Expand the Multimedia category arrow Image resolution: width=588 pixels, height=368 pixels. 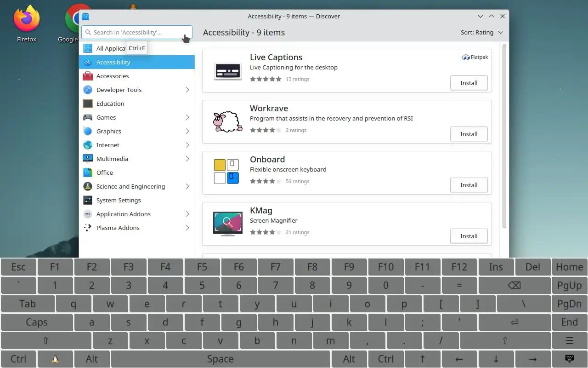(187, 159)
